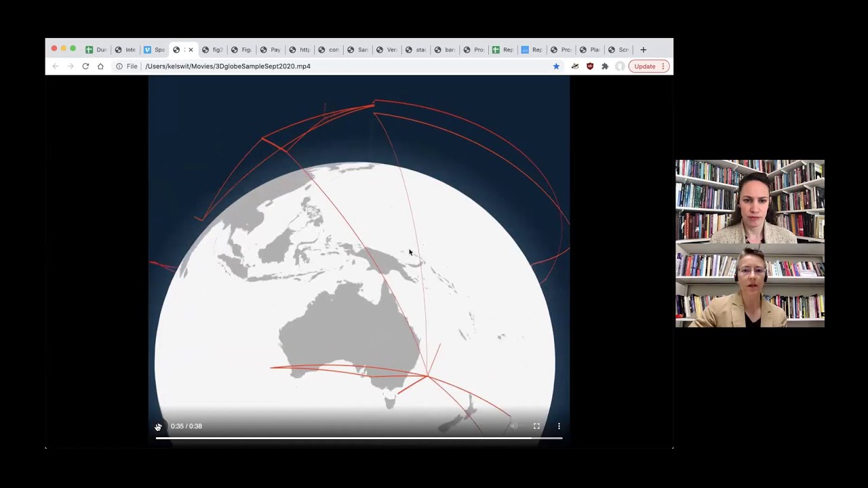Open the three-dot menu inside Update
This screenshot has width=868, height=488.
tap(663, 66)
